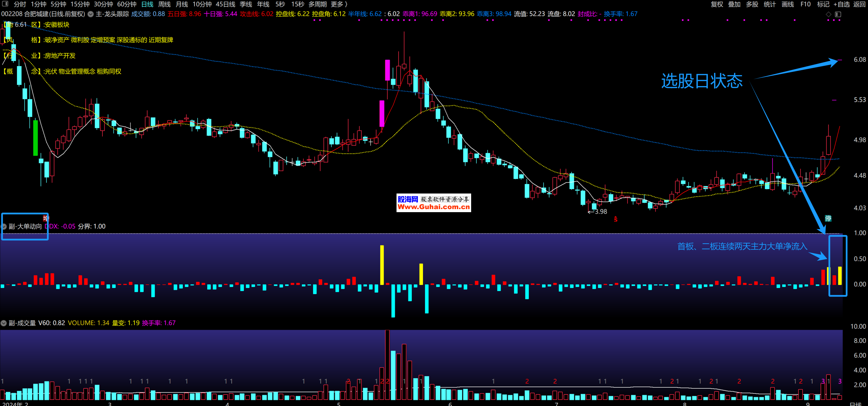Toggle 复权 adjustment setting
This screenshot has height=406, width=868.
(717, 4)
